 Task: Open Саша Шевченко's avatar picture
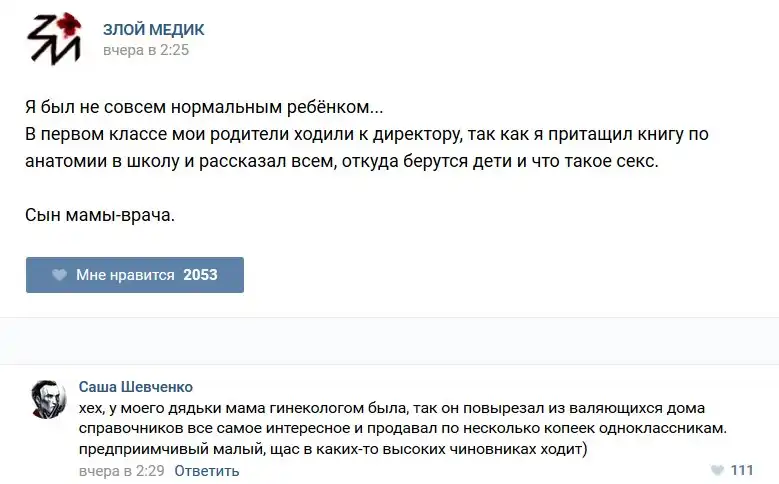(x=48, y=399)
